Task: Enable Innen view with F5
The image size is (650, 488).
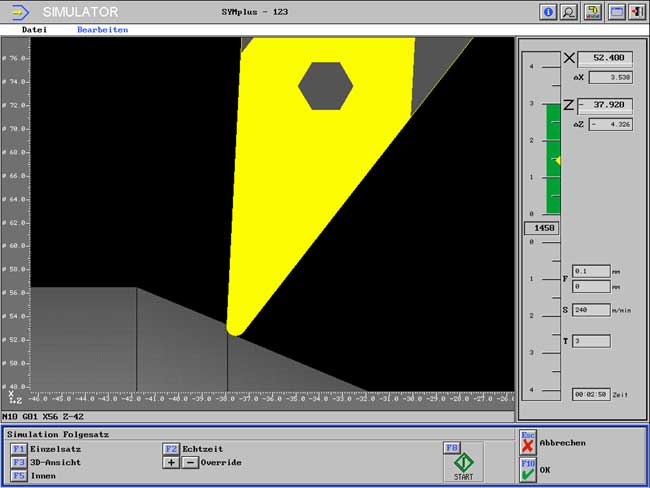Action: 18,476
